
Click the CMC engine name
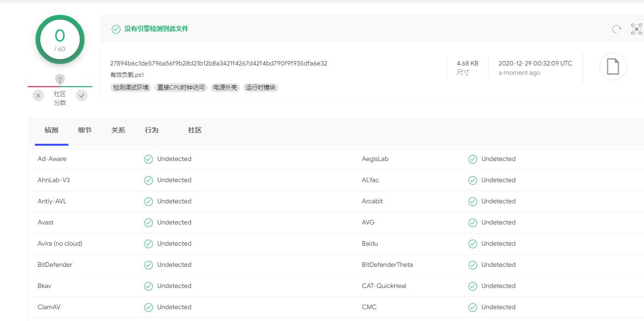[x=369, y=307]
